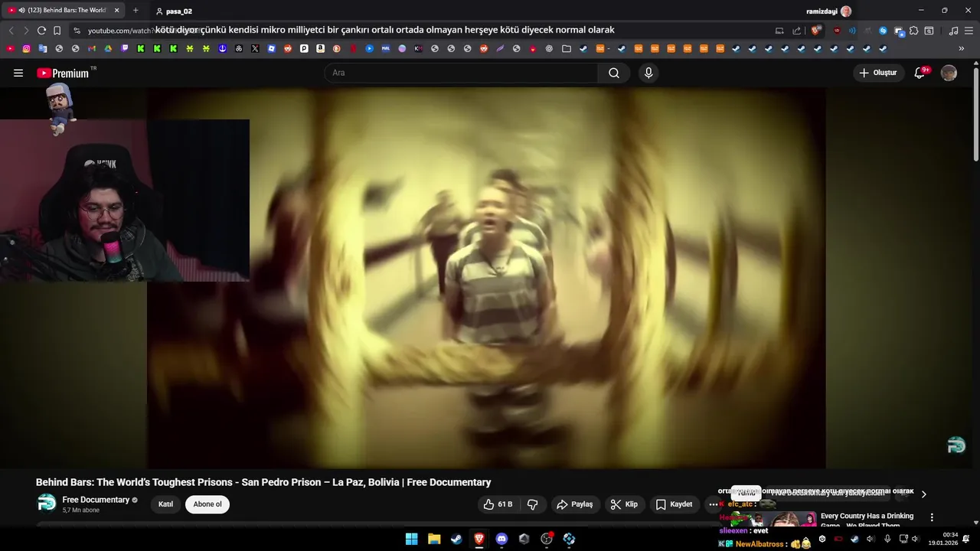Open the YouTube guide hamburger menu
980x551 pixels.
18,73
